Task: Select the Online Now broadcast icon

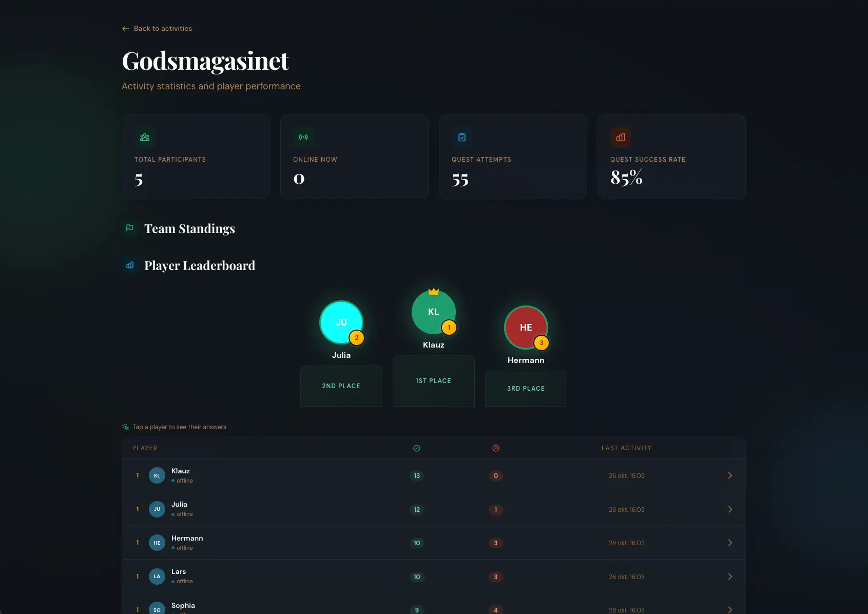Action: (303, 137)
